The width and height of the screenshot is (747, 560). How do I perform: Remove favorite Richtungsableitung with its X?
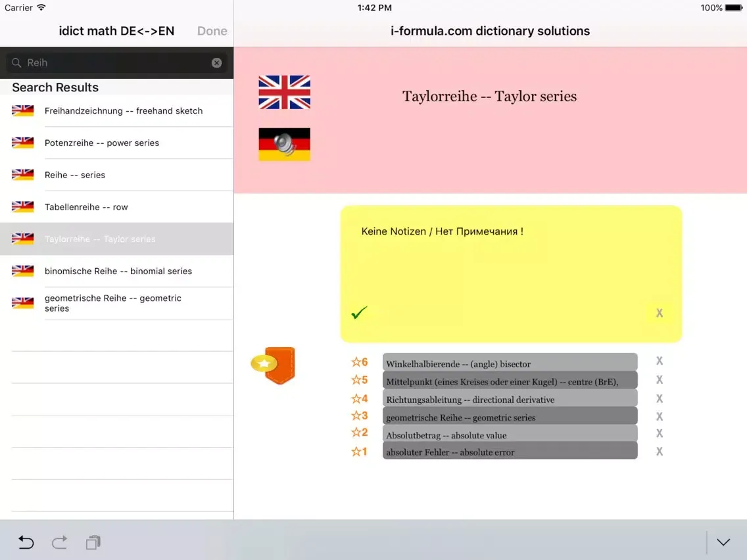pyautogui.click(x=660, y=398)
